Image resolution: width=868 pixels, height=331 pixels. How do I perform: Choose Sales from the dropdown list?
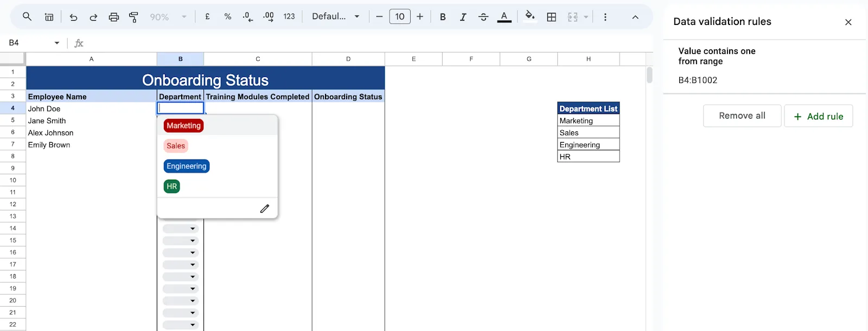point(176,146)
